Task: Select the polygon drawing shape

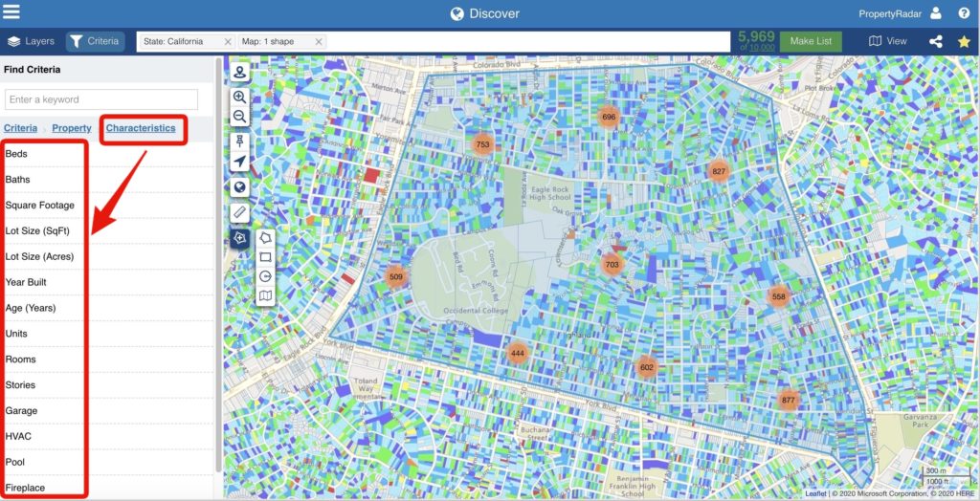Action: [x=266, y=238]
